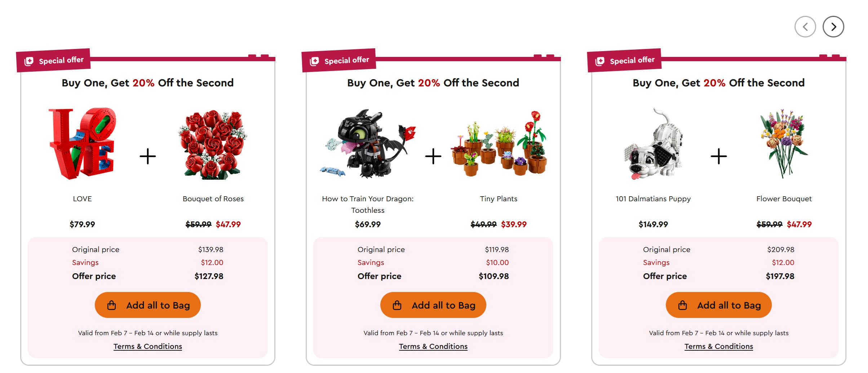Click the Tiny Plants product name
Image resolution: width=868 pixels, height=373 pixels.
click(499, 199)
